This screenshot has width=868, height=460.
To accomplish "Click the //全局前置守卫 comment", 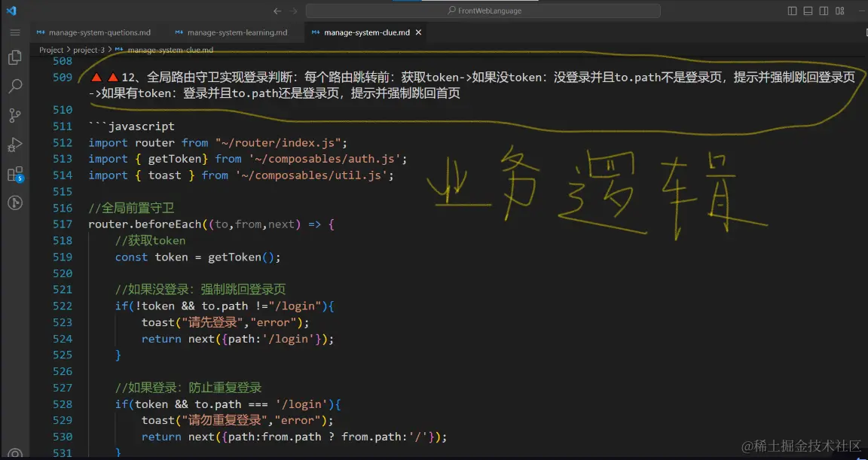I will tap(131, 209).
